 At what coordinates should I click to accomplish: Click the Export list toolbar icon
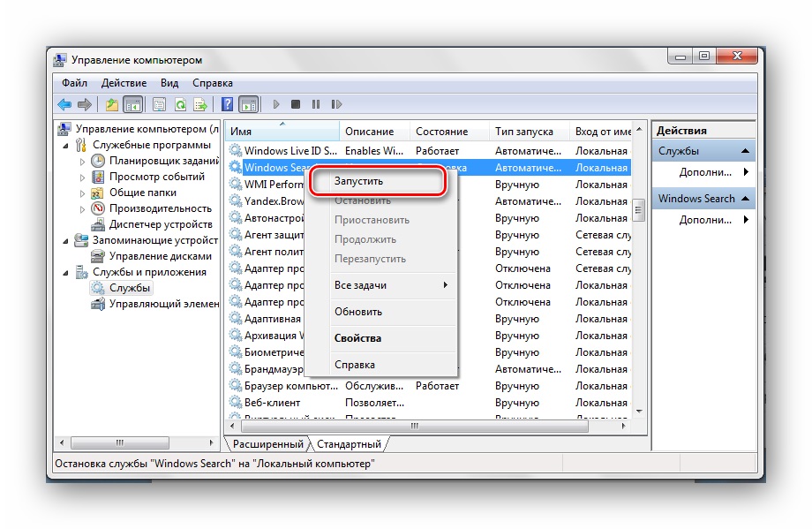pos(200,105)
